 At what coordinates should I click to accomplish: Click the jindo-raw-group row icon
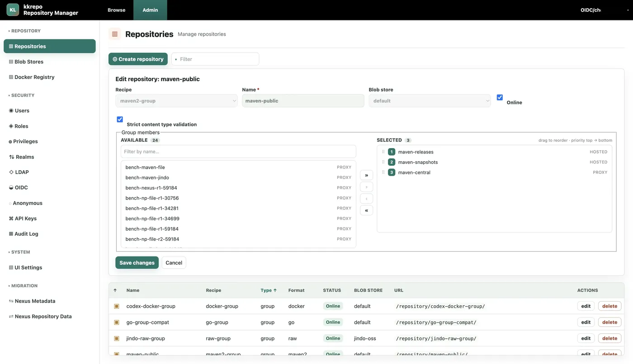117,338
